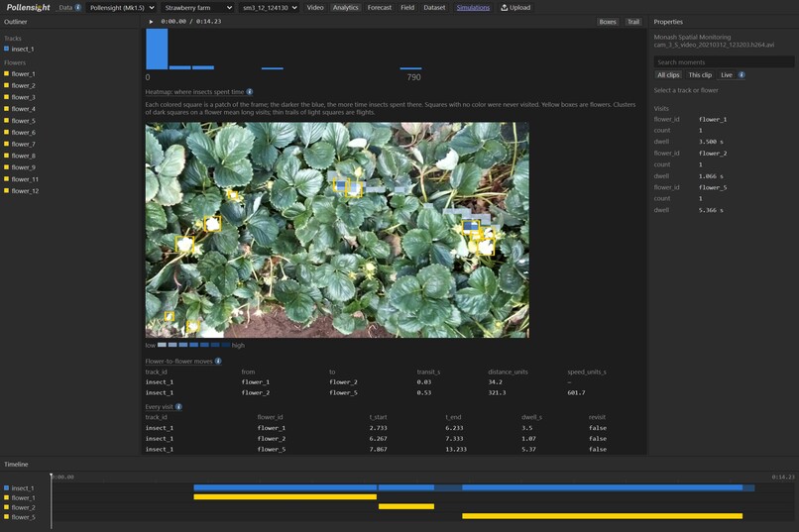This screenshot has height=532, width=799.
Task: Click the Flower-to-flower moves heading
Action: (x=178, y=361)
